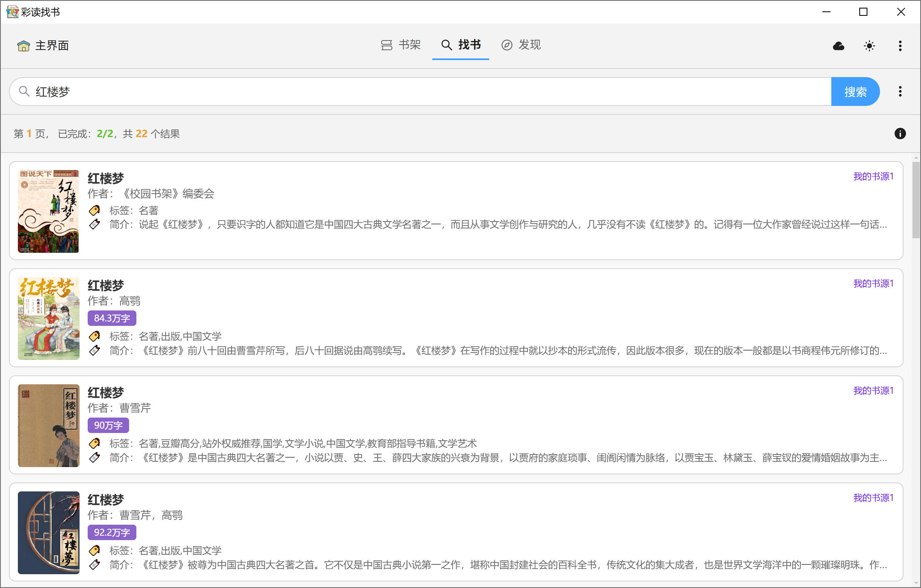
Task: Click the 90万字 word count badge
Action: click(108, 425)
